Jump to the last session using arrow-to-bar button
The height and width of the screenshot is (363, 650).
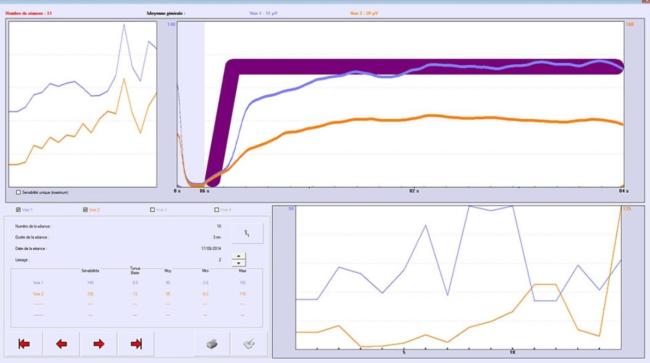pos(136,344)
